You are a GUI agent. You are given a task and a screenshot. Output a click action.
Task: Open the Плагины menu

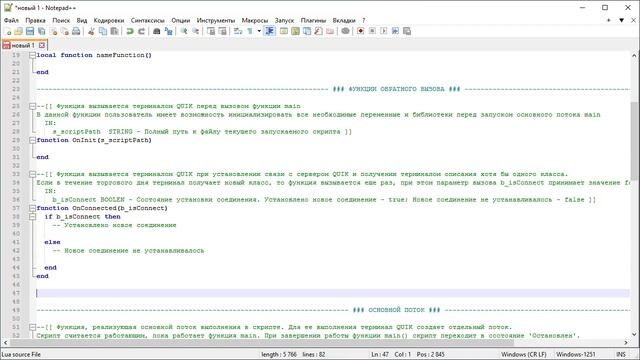[313, 20]
